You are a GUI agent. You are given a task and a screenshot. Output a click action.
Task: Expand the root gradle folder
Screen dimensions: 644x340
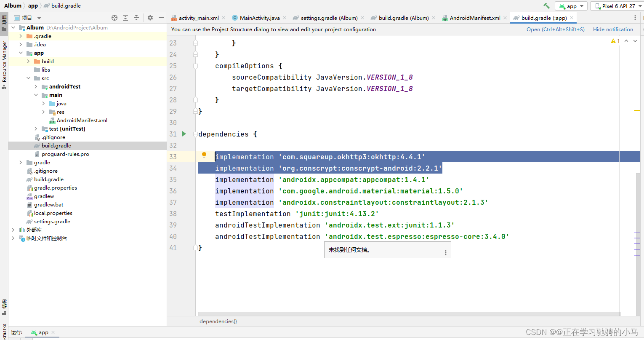[x=21, y=163]
